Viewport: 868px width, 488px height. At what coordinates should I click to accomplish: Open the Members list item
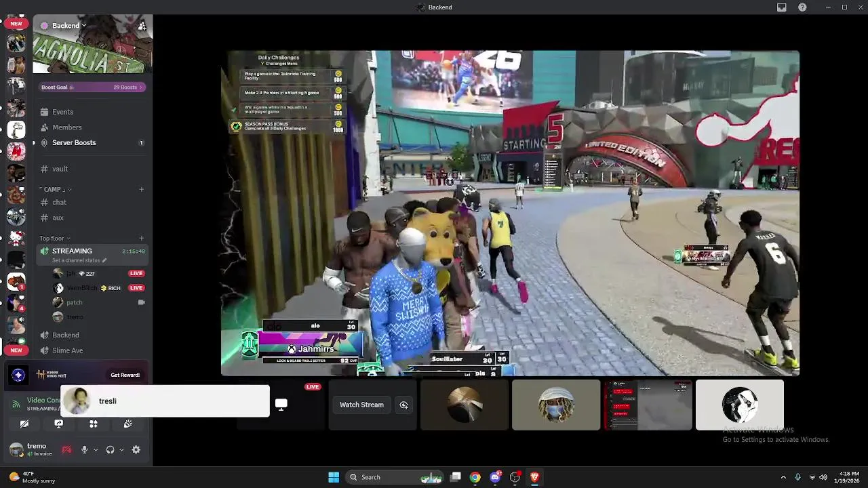click(93, 127)
